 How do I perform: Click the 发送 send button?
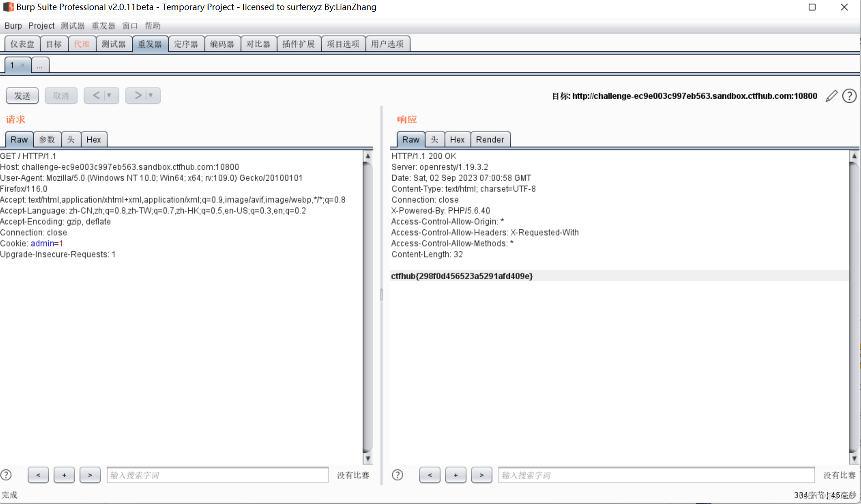tap(22, 96)
